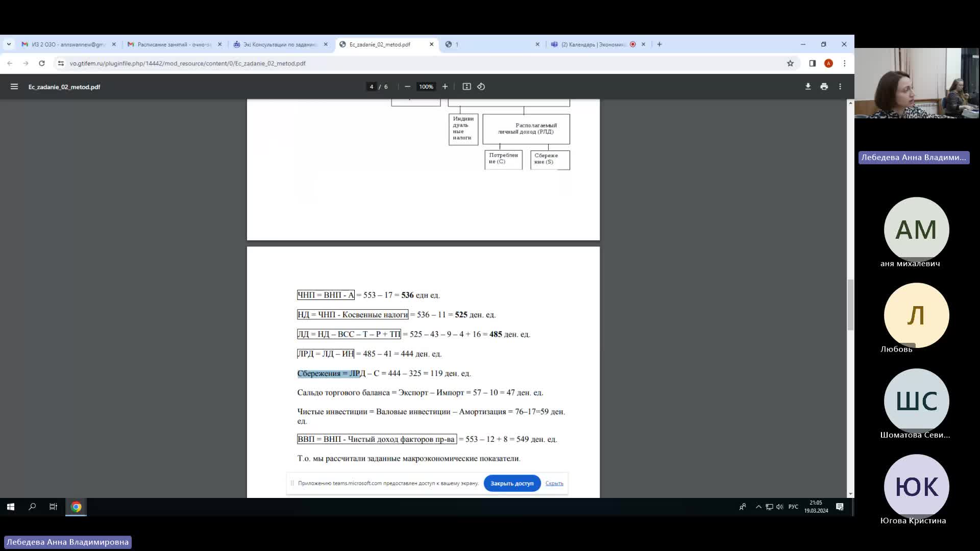
Task: Close the Календарь Teams tab
Action: point(643,44)
